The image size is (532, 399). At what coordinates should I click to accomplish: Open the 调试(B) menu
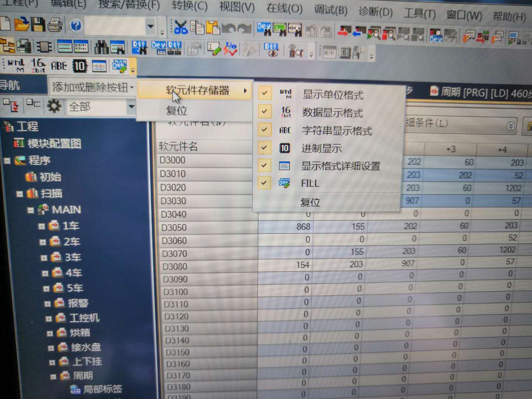click(330, 10)
